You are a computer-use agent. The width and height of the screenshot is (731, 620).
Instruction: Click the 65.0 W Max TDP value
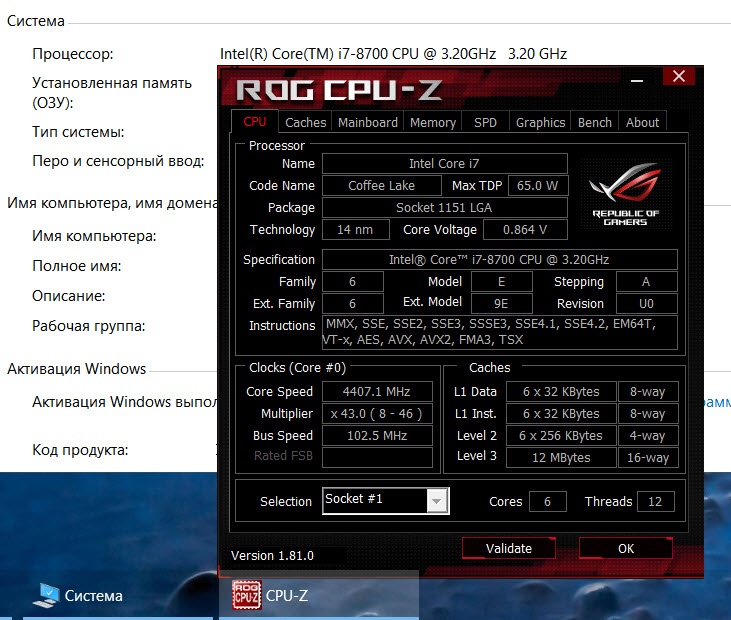click(538, 186)
